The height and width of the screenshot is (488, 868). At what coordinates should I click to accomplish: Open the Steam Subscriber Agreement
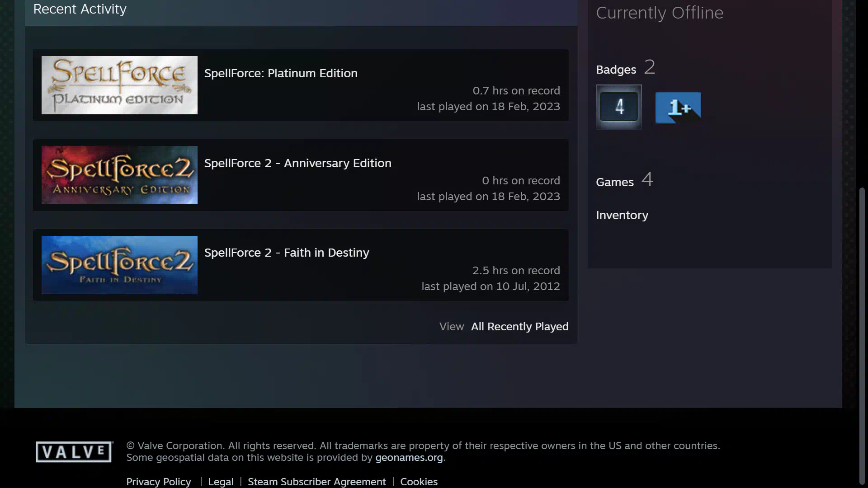(x=317, y=482)
